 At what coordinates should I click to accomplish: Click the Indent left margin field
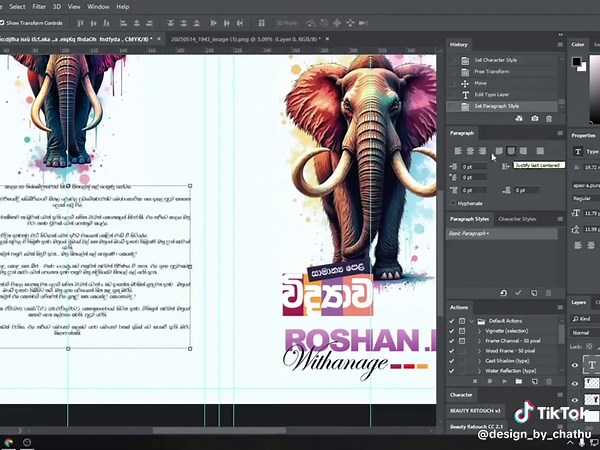point(474,167)
